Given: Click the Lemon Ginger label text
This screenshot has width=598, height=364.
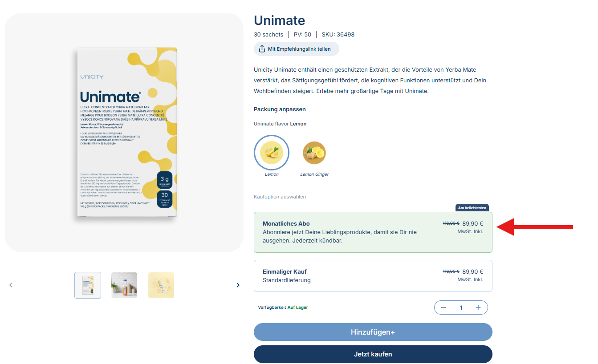Looking at the screenshot, I should pos(314,174).
